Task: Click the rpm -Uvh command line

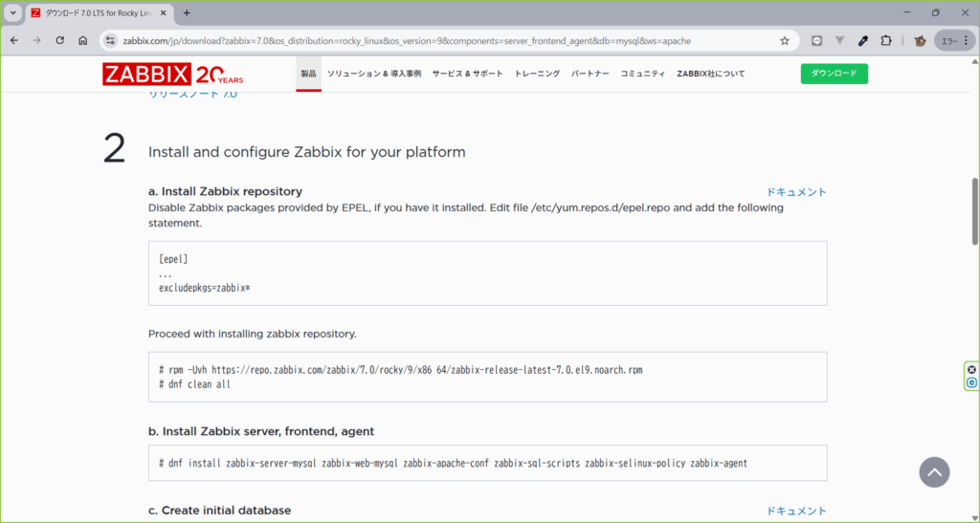Action: pos(401,370)
